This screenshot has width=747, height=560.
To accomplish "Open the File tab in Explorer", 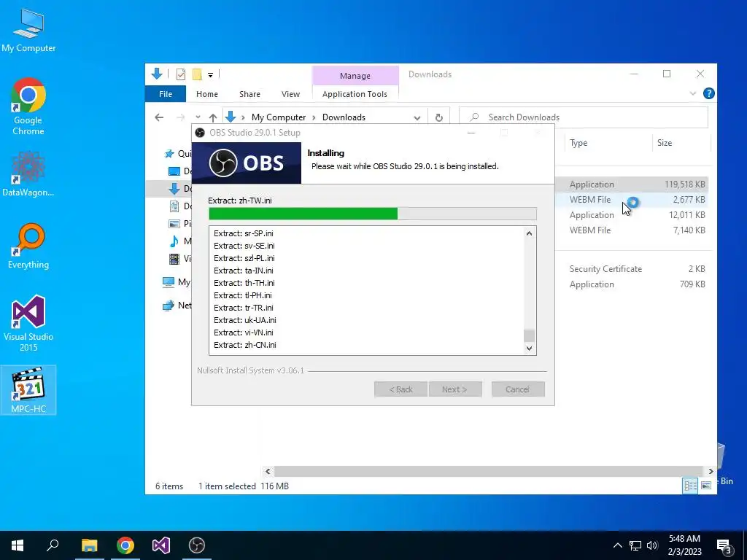I will [x=166, y=94].
